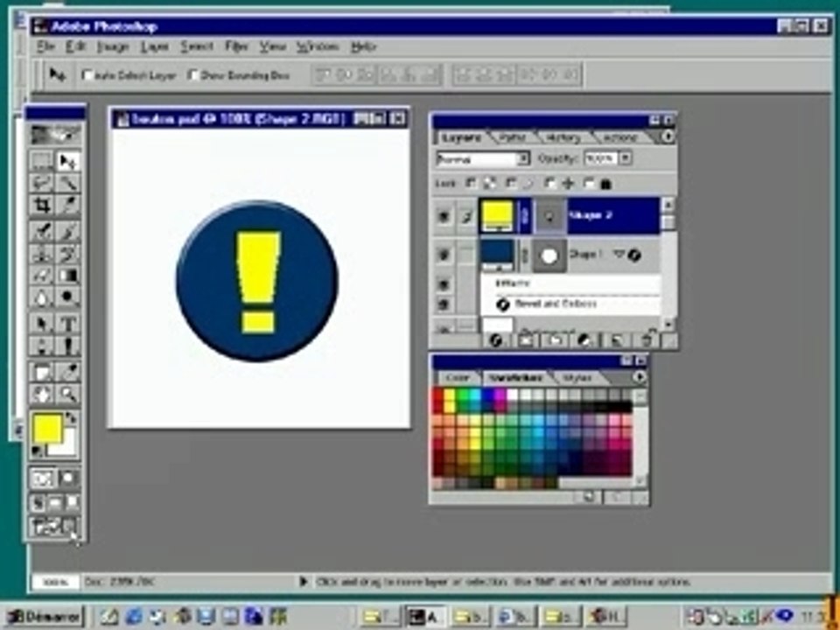Open the Layers panel flyout menu arrow
The height and width of the screenshot is (630, 840).
[668, 137]
